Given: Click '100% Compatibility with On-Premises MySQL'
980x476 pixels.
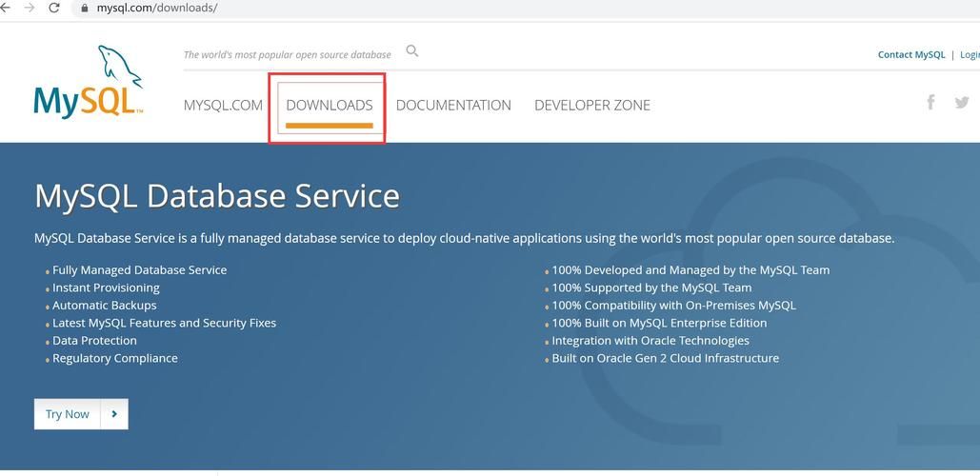Looking at the screenshot, I should [x=673, y=306].
